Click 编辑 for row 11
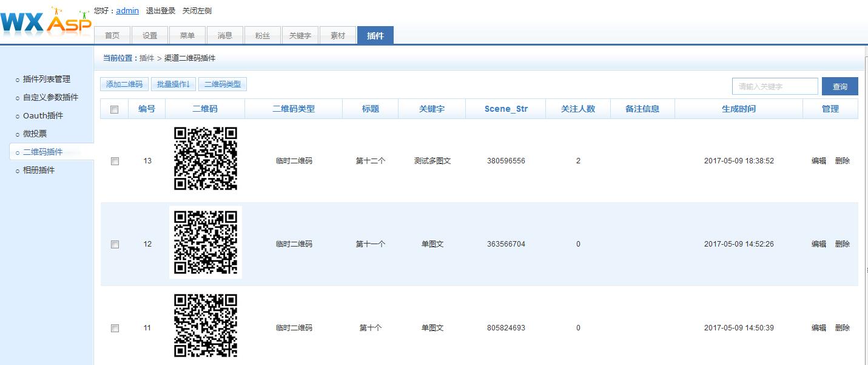This screenshot has width=868, height=365. (819, 328)
